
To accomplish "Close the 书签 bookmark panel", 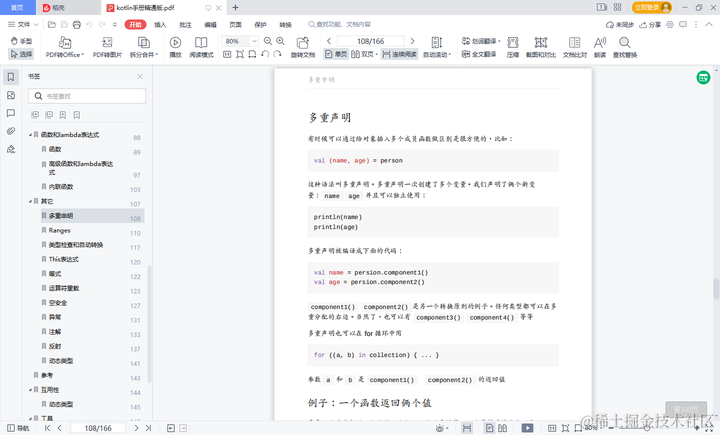I will point(140,77).
